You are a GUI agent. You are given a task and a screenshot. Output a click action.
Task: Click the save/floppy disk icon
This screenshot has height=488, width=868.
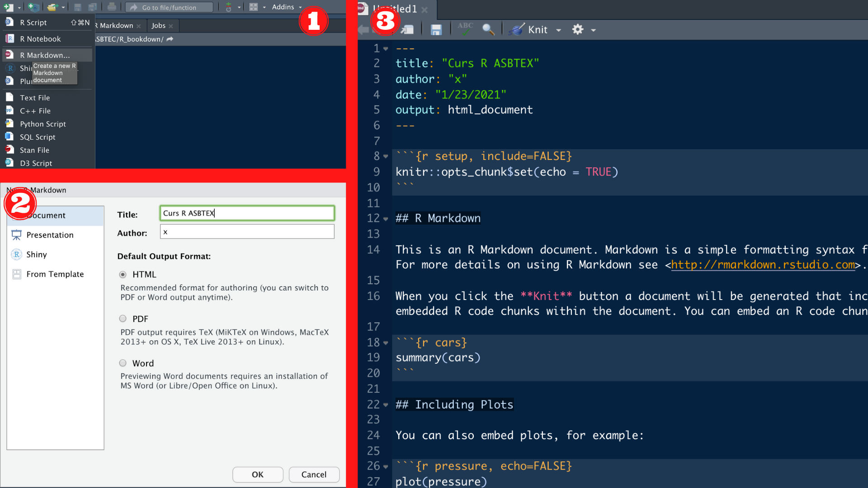[x=436, y=30]
